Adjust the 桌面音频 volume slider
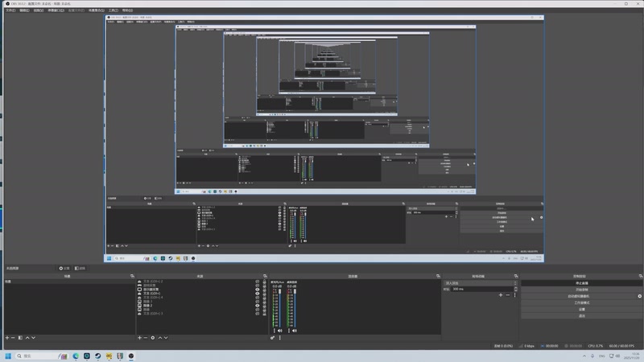 click(295, 308)
